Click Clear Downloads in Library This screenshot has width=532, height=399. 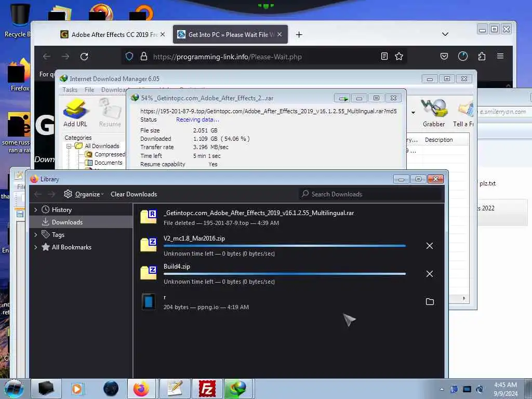pos(134,194)
